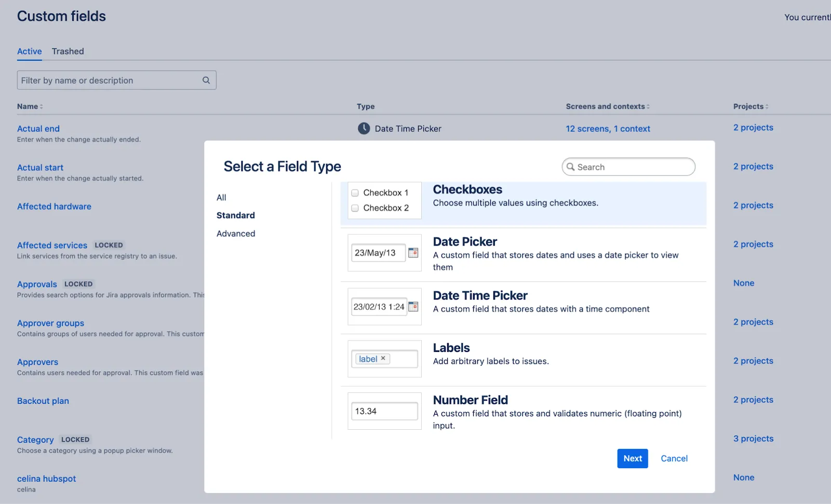Click the sort icon beside the Name column
Image resolution: width=831 pixels, height=504 pixels.
(x=41, y=106)
